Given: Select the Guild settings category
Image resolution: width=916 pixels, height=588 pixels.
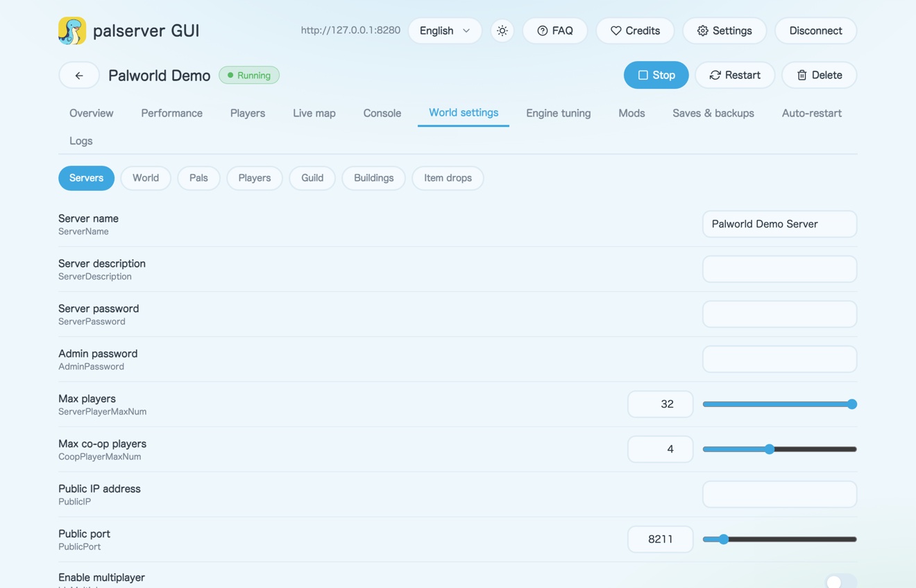Looking at the screenshot, I should [312, 178].
